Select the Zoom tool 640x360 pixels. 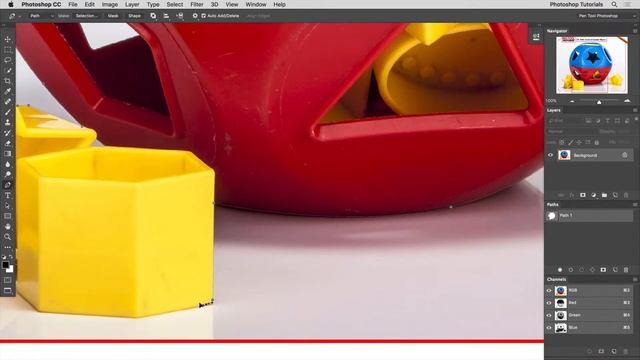[x=7, y=237]
